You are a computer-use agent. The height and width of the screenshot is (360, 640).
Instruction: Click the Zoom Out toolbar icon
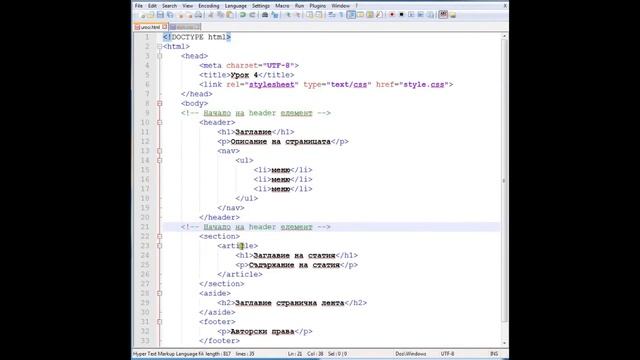[x=298, y=15]
